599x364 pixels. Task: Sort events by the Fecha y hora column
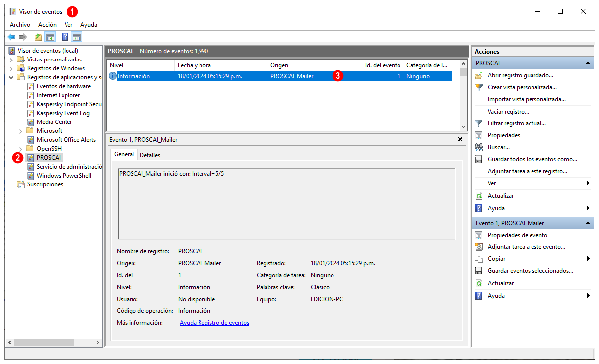pyautogui.click(x=221, y=65)
